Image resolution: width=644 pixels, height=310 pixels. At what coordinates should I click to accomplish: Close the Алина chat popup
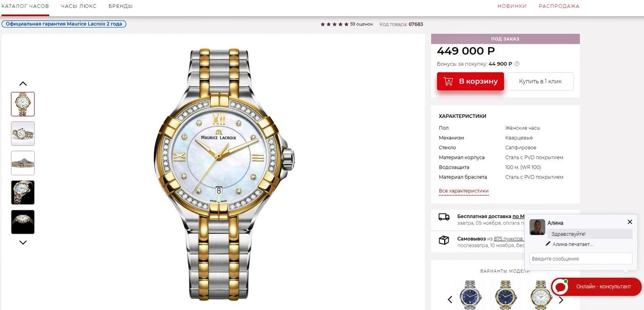pos(629,222)
